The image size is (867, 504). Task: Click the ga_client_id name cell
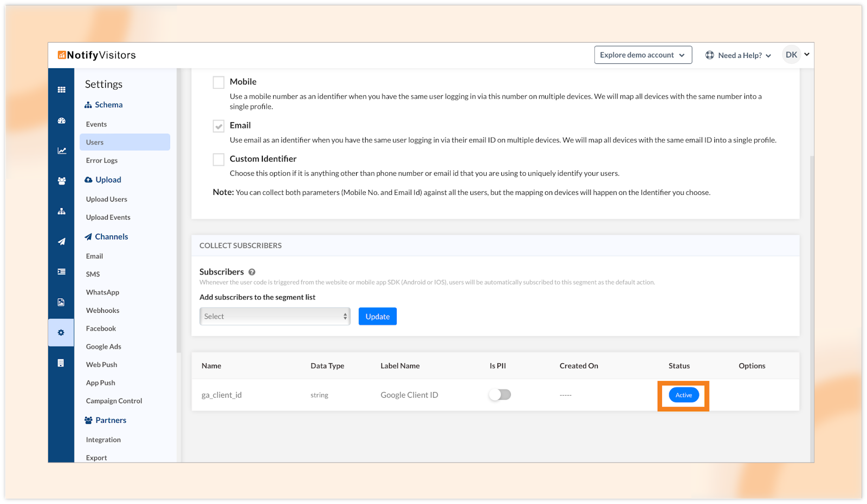click(222, 395)
